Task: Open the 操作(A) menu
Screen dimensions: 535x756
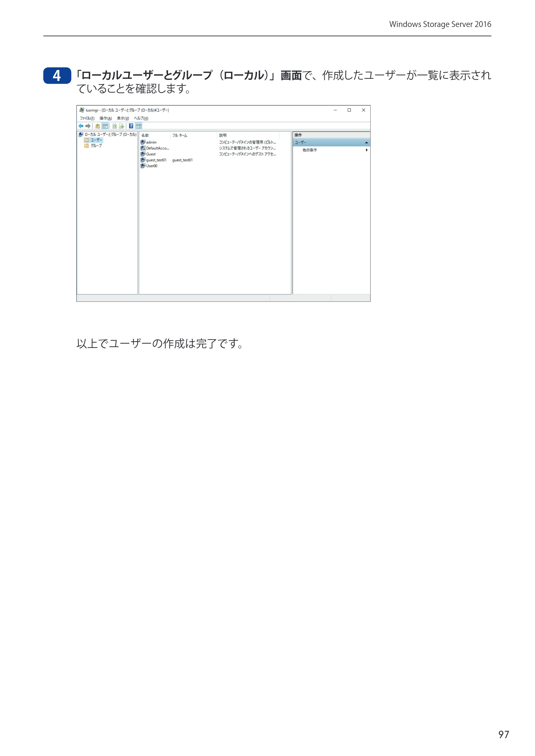Action: tap(106, 118)
